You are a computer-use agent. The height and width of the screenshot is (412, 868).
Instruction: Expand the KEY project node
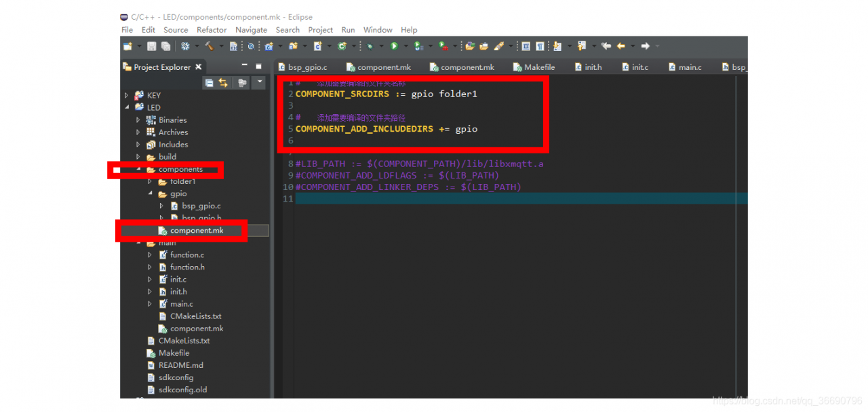pos(127,96)
